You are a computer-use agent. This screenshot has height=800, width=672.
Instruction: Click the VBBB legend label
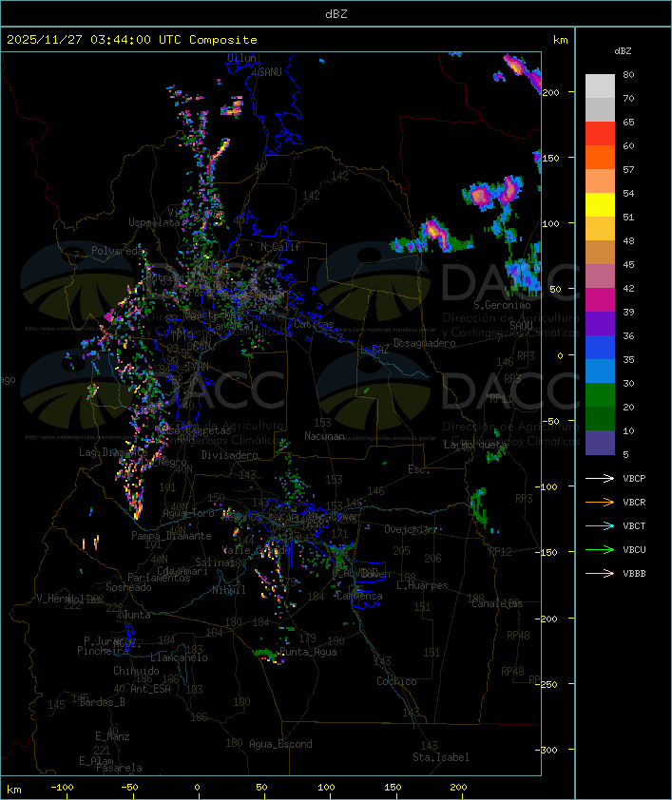coord(634,574)
